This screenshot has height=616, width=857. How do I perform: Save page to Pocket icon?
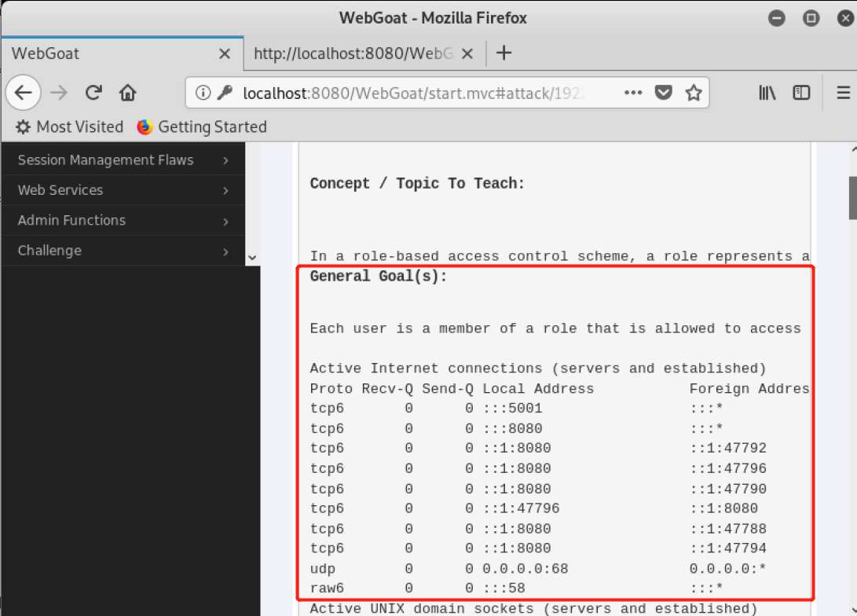tap(664, 93)
